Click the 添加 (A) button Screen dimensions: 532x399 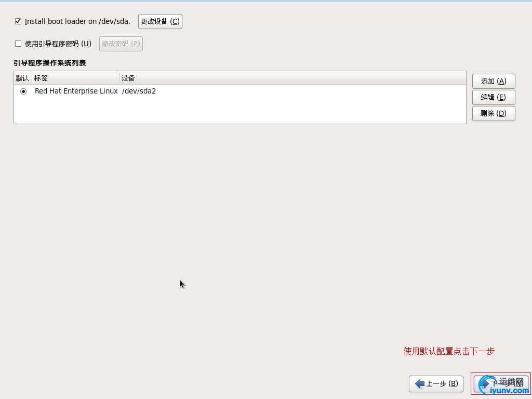click(x=494, y=81)
